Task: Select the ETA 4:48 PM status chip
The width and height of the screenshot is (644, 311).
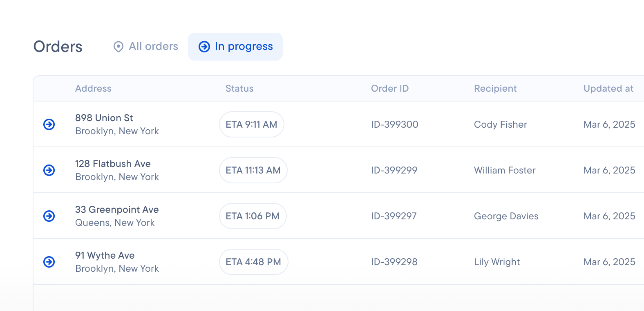Action: click(x=253, y=262)
